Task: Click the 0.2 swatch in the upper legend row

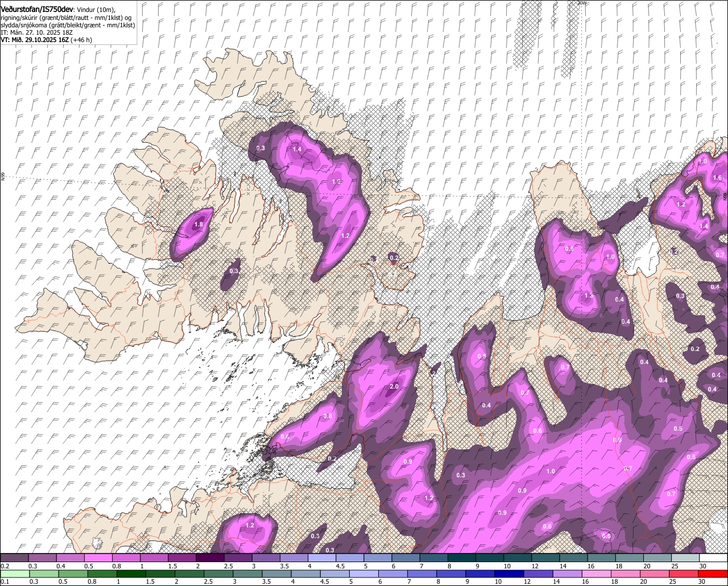Action: (14, 558)
